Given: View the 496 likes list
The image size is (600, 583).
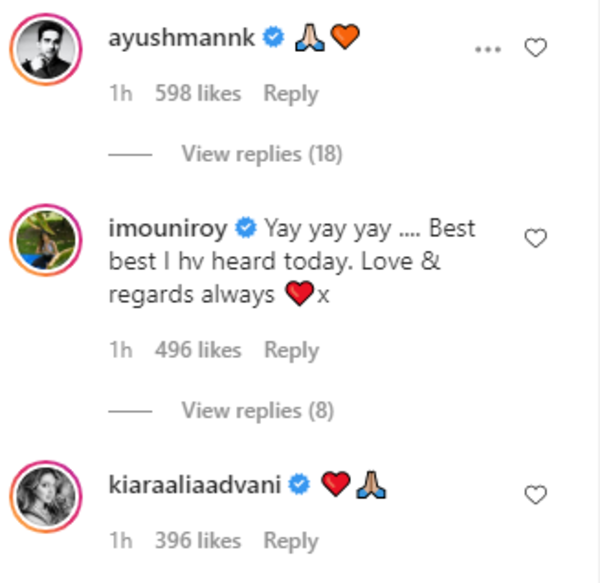Looking at the screenshot, I should [x=198, y=350].
